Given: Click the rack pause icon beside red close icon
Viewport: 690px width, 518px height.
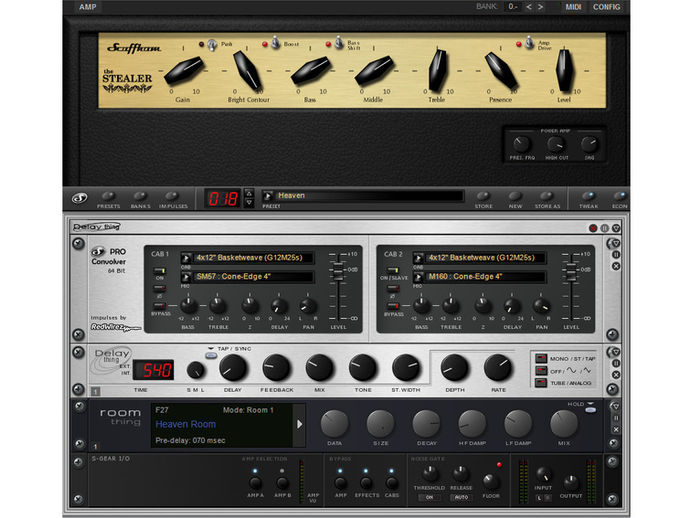Looking at the screenshot, I should pos(605,228).
